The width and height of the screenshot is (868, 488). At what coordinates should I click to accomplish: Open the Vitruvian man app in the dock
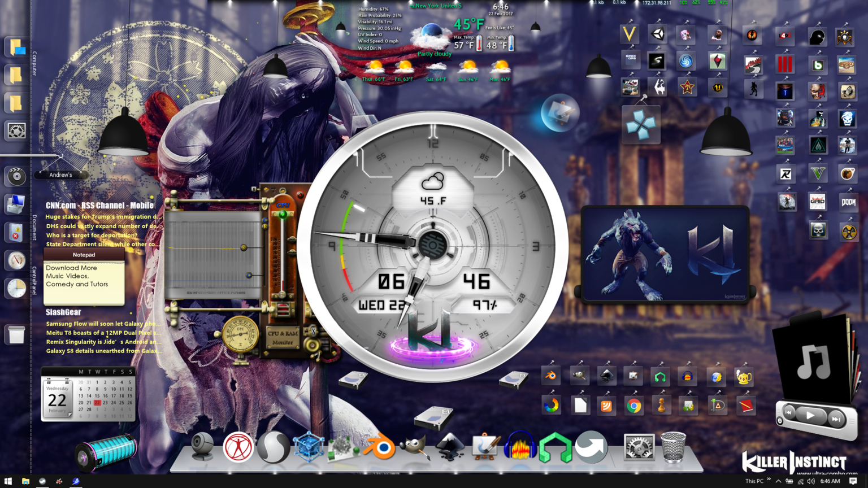tap(238, 447)
